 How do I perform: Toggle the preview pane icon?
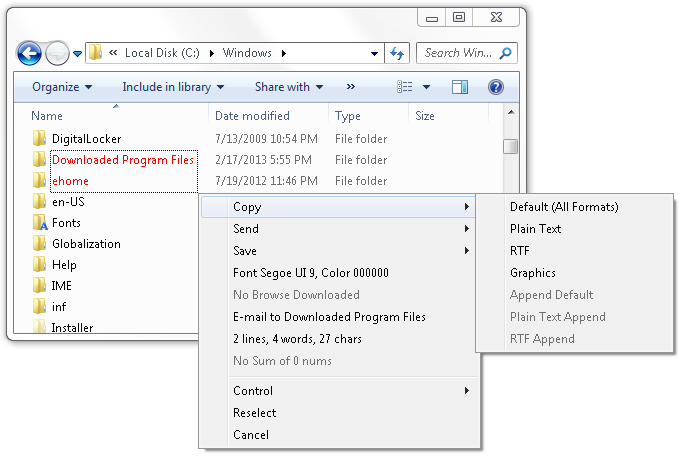(x=460, y=87)
